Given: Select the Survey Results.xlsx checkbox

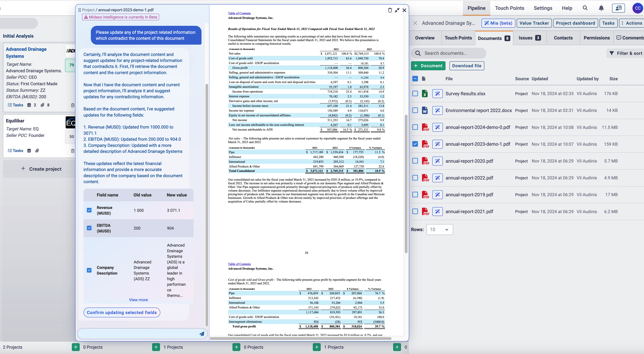Looking at the screenshot, I should (415, 94).
